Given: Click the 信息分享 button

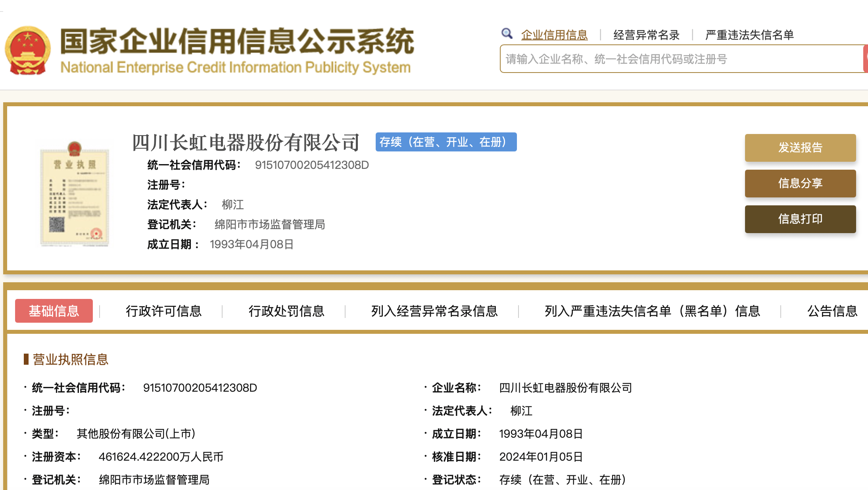Looking at the screenshot, I should coord(800,183).
